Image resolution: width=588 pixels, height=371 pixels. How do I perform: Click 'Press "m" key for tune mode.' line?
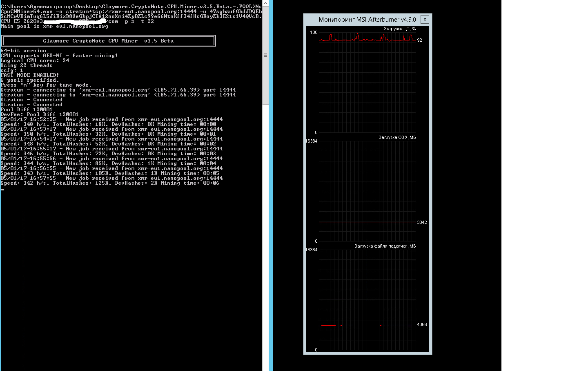coord(46,85)
